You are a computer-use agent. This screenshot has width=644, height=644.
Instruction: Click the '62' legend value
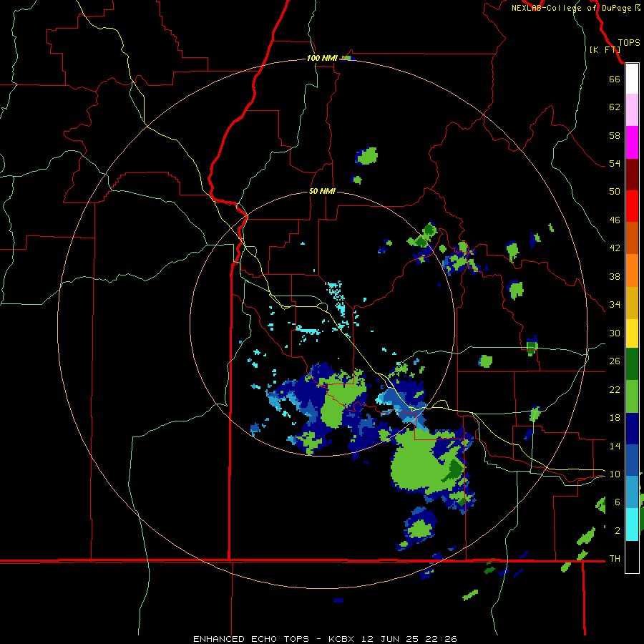point(615,107)
